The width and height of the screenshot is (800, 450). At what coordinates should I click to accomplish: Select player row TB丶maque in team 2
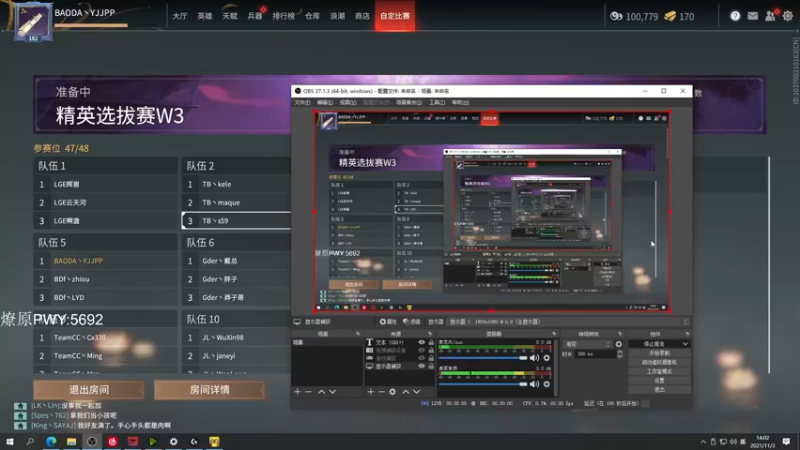click(x=236, y=203)
